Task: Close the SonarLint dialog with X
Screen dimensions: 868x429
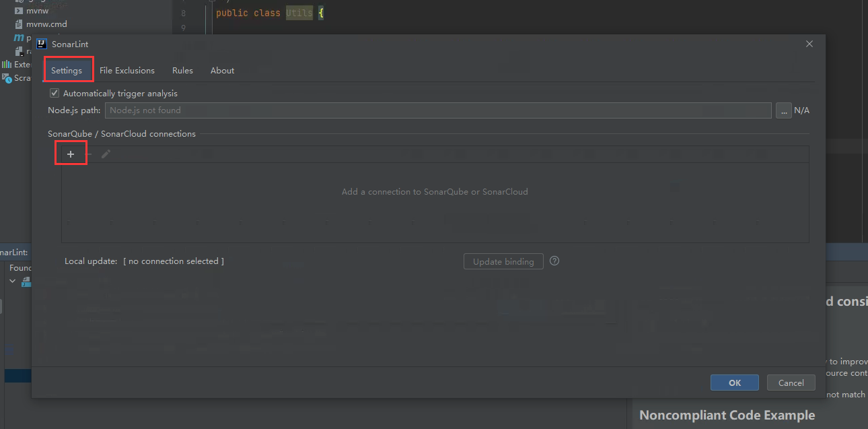Action: (809, 44)
